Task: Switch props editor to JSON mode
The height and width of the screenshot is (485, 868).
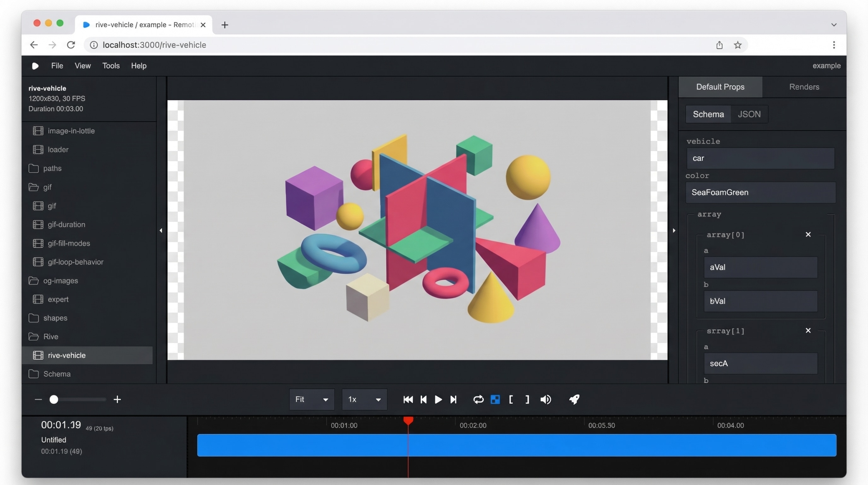Action: coord(749,114)
